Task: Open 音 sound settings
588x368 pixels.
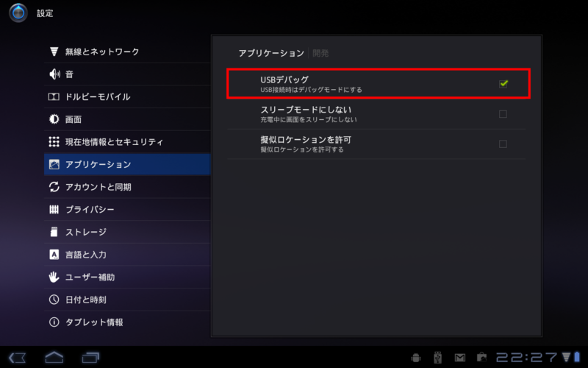Action: tap(127, 74)
